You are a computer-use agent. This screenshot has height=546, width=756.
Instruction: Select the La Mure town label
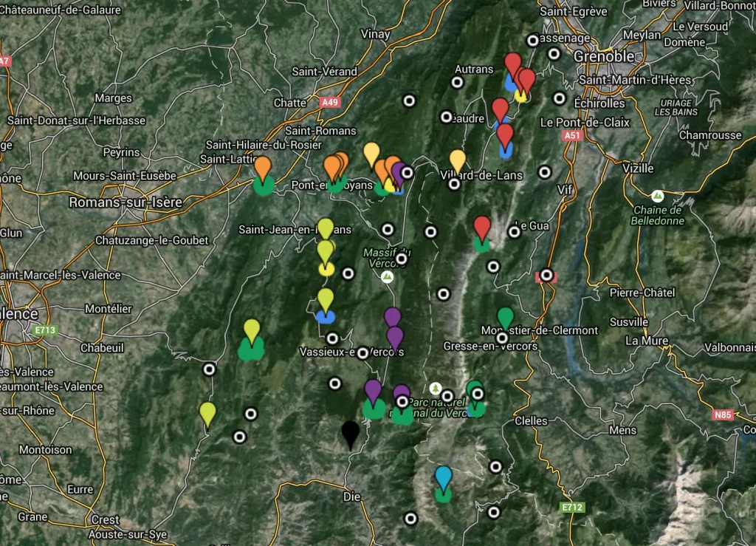tap(646, 341)
